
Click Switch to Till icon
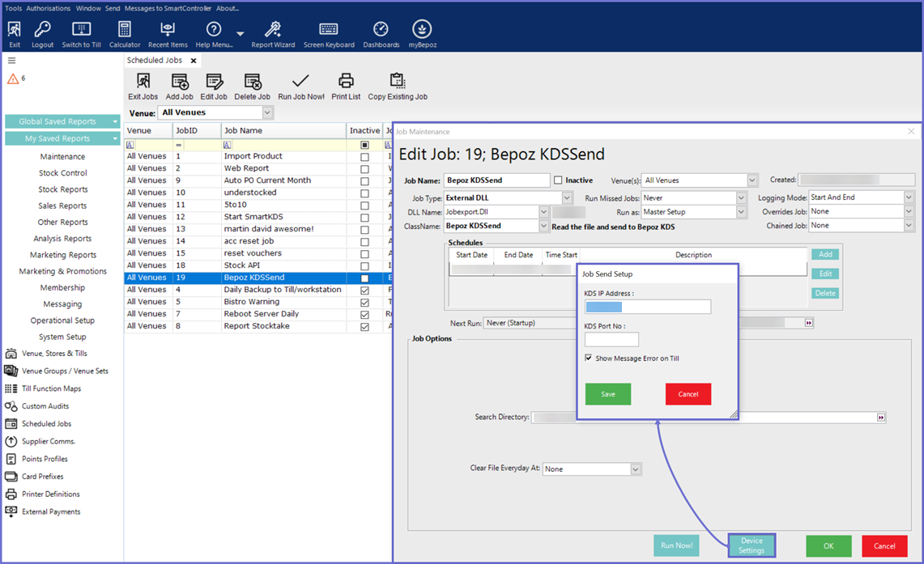[81, 30]
